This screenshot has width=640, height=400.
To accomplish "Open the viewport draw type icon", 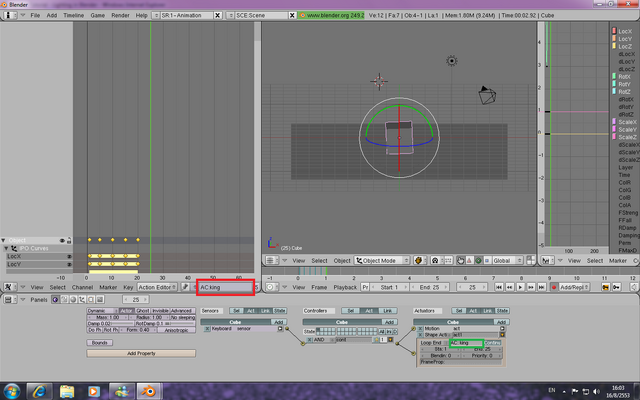I will 418,260.
